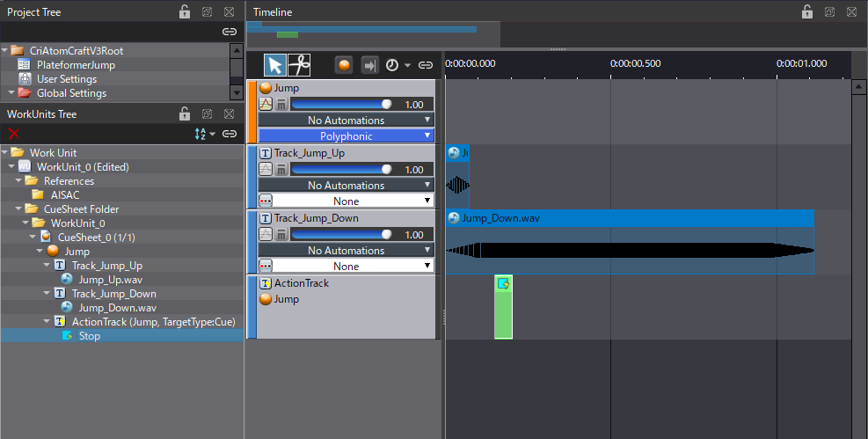
Task: Click Timeline vertical scrollbar up arrow
Action: point(858,86)
